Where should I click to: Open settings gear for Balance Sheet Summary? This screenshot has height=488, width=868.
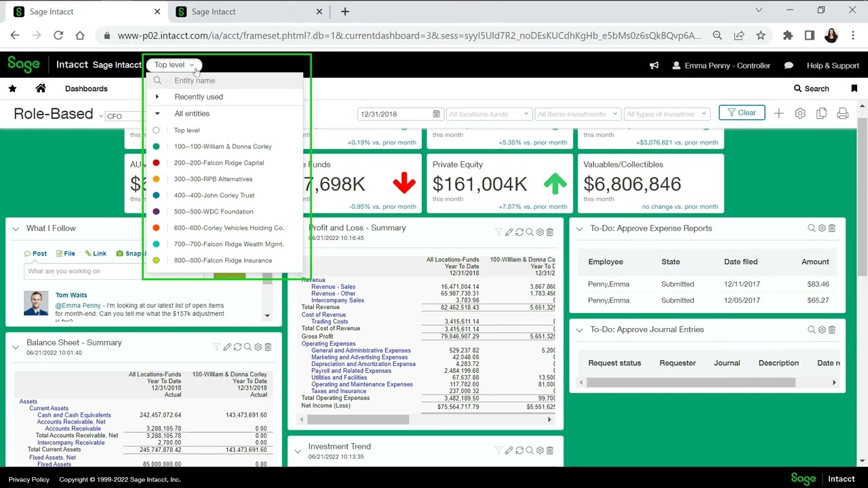(x=258, y=347)
